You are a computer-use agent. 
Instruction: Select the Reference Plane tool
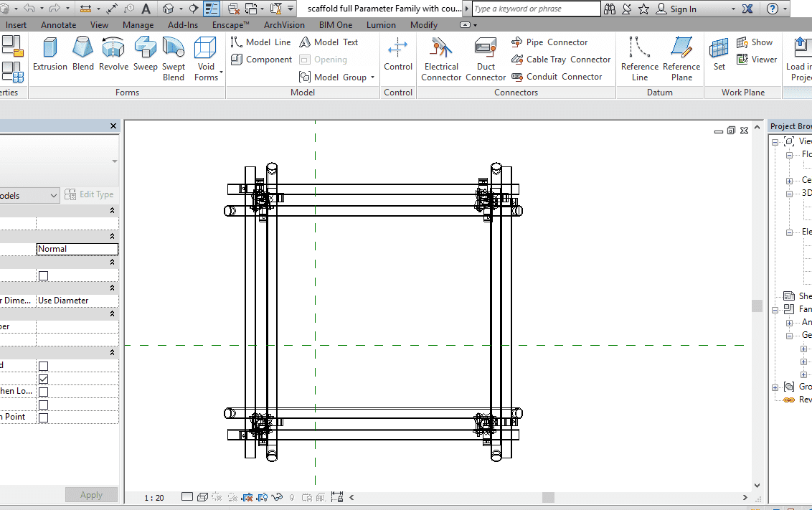tap(681, 59)
